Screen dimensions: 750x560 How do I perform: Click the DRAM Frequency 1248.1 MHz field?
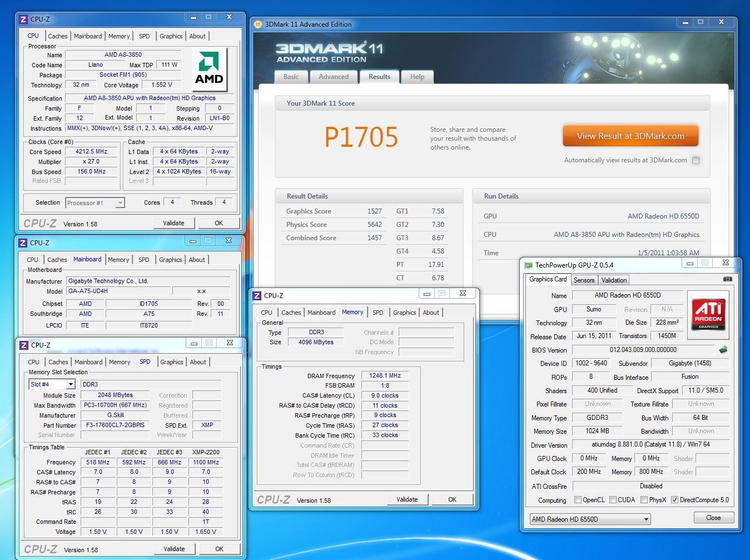point(385,375)
